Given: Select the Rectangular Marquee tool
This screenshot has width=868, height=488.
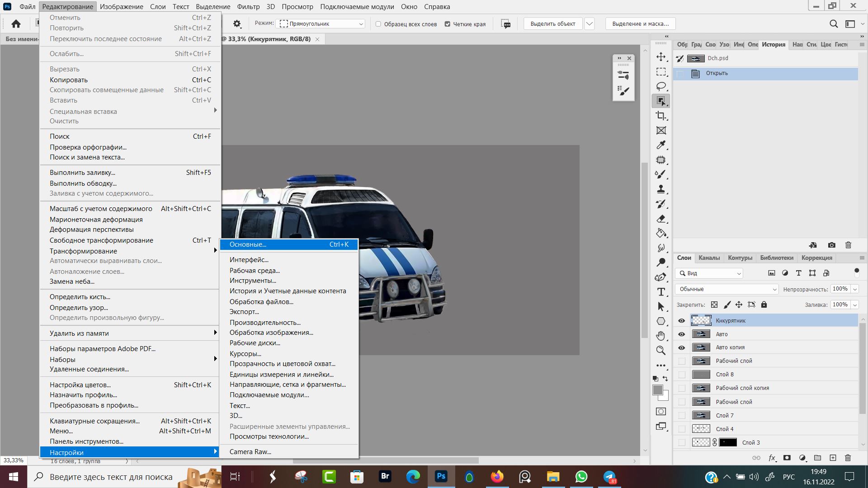Looking at the screenshot, I should point(661,72).
